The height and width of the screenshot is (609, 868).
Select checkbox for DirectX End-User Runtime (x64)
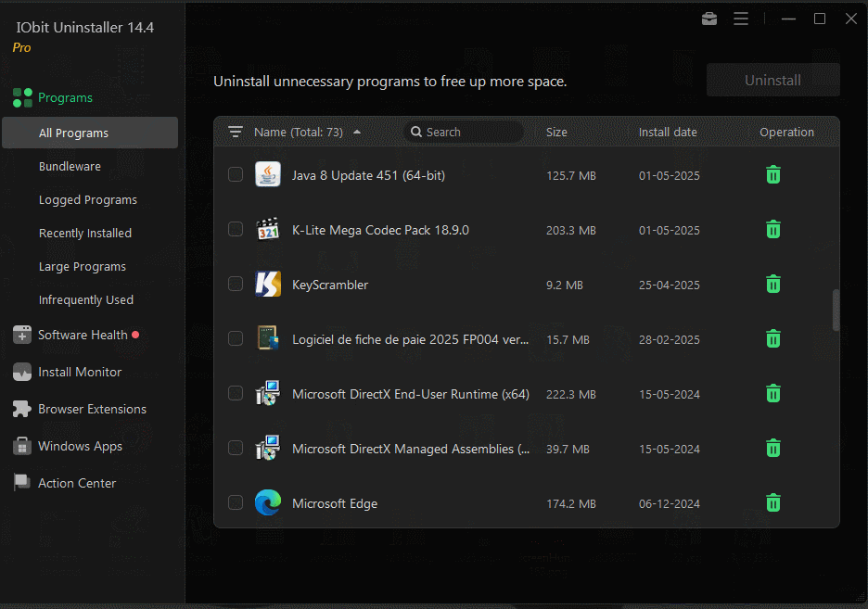point(236,393)
